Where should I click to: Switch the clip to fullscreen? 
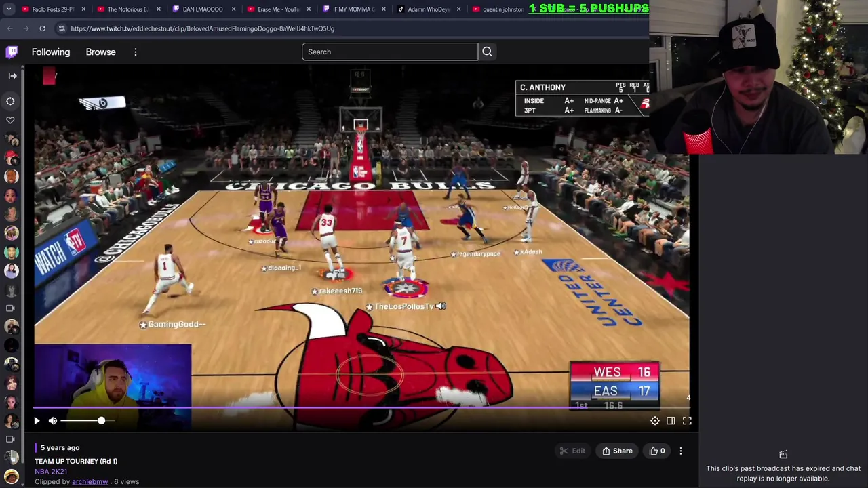point(687,421)
